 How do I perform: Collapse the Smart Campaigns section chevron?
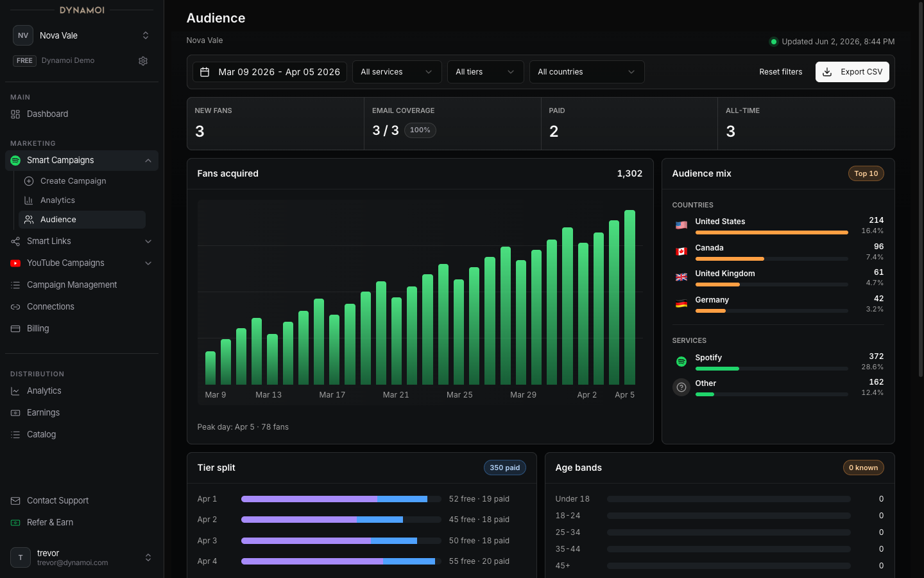point(148,161)
